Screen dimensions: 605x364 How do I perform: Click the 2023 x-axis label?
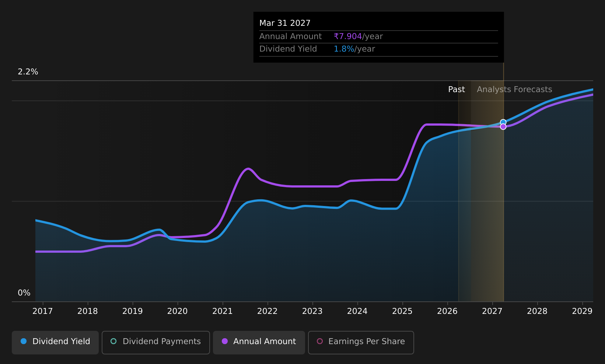pos(312,311)
